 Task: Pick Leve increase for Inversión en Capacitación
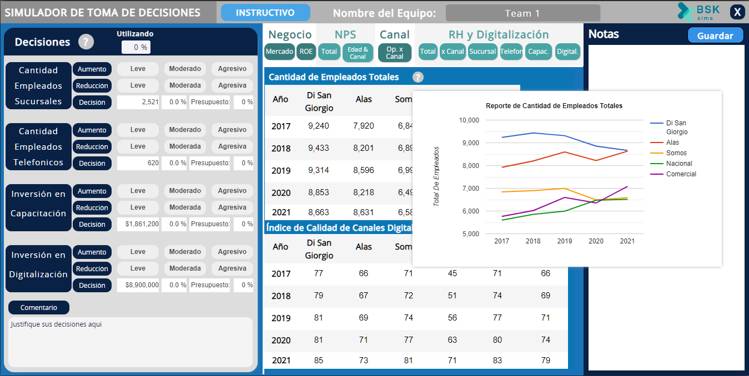click(x=138, y=191)
